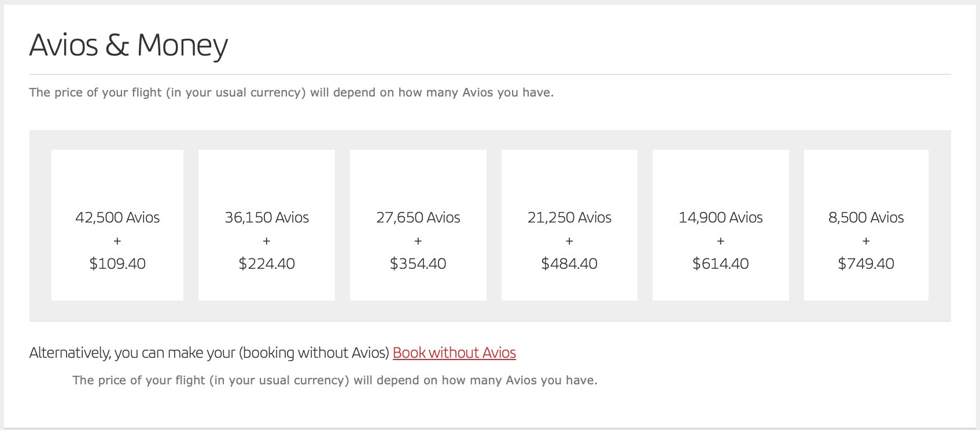Screen dimensions: 980x430
Task: Click the plus sign under 36,150 Avios
Action: click(267, 240)
